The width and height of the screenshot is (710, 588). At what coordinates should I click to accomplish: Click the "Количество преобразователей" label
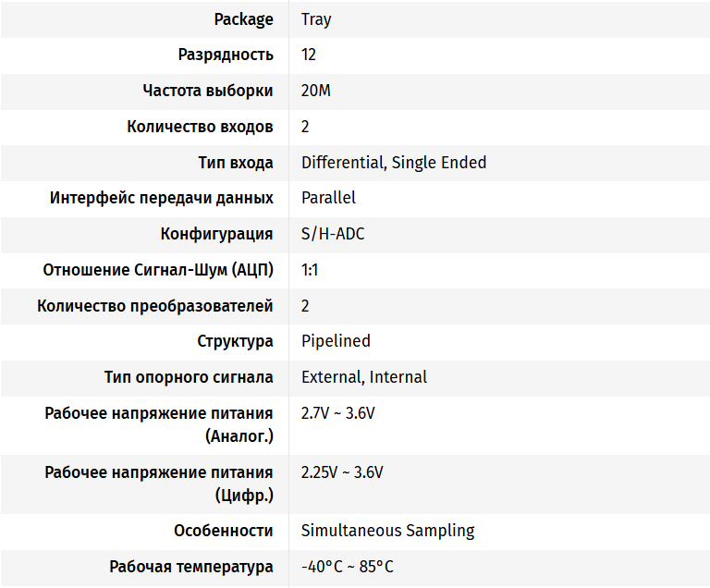pos(155,306)
